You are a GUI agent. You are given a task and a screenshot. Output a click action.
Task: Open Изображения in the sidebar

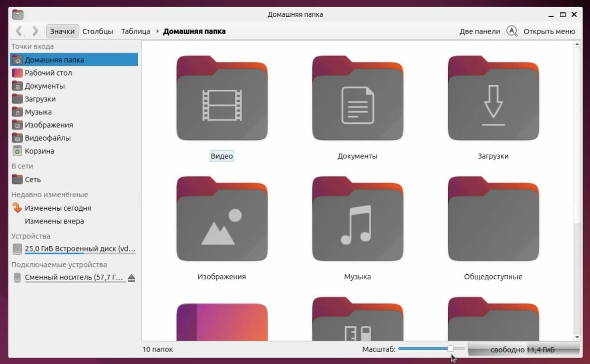click(x=74, y=125)
